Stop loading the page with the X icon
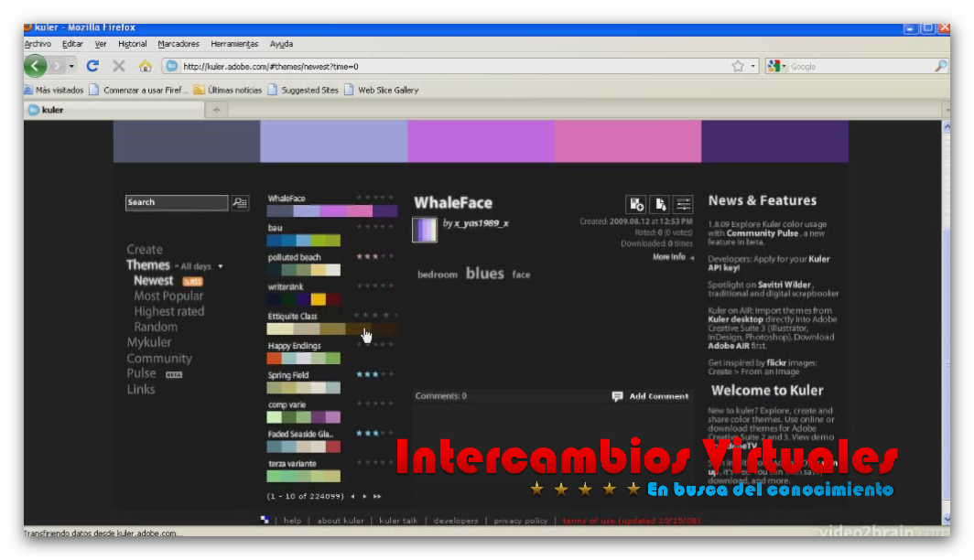Viewport: 974px width, 560px height. pyautogui.click(x=119, y=66)
